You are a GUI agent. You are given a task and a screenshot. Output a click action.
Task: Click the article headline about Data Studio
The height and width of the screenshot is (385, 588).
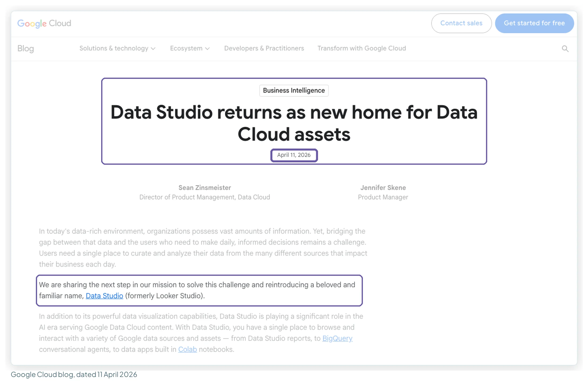(x=294, y=123)
